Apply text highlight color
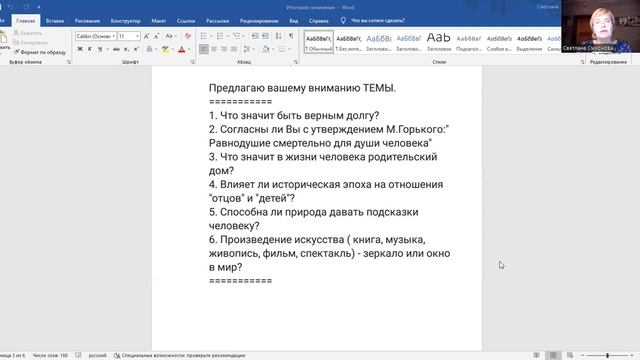The width and height of the screenshot is (640, 360). coord(165,49)
